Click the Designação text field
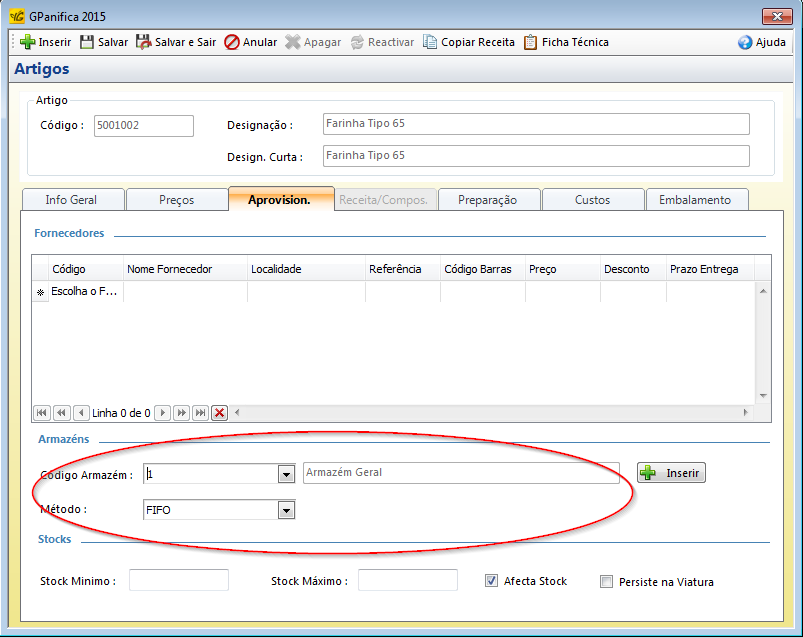 (535, 124)
